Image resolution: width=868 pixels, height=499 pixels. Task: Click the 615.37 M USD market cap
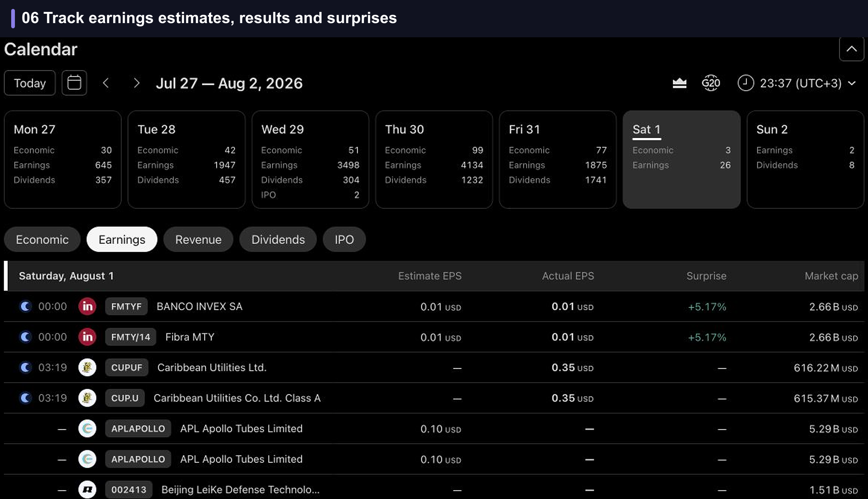826,398
